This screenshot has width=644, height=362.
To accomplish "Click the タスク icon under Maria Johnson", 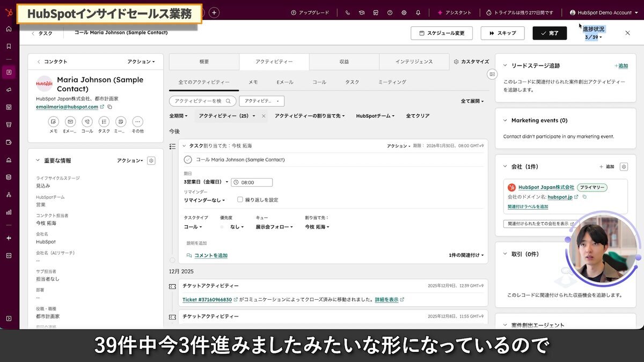I will click(104, 122).
